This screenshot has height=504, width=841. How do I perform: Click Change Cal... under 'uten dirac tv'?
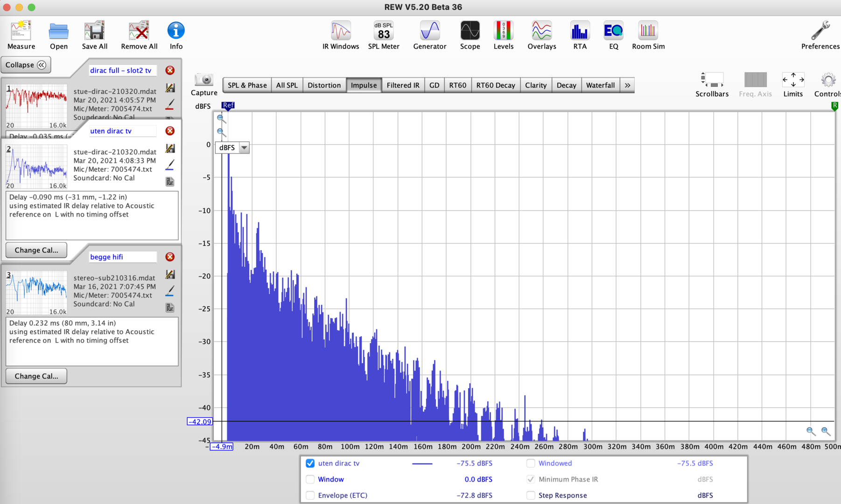pos(36,250)
